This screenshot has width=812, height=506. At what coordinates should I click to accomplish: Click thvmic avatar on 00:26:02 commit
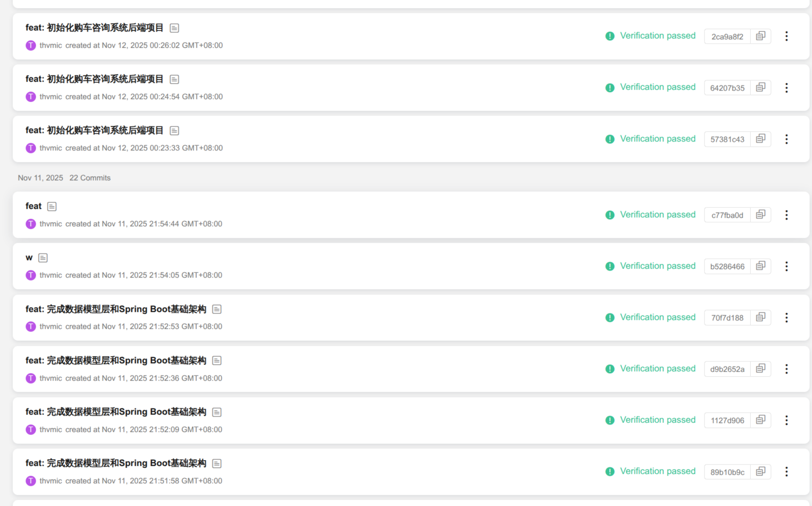pyautogui.click(x=31, y=46)
